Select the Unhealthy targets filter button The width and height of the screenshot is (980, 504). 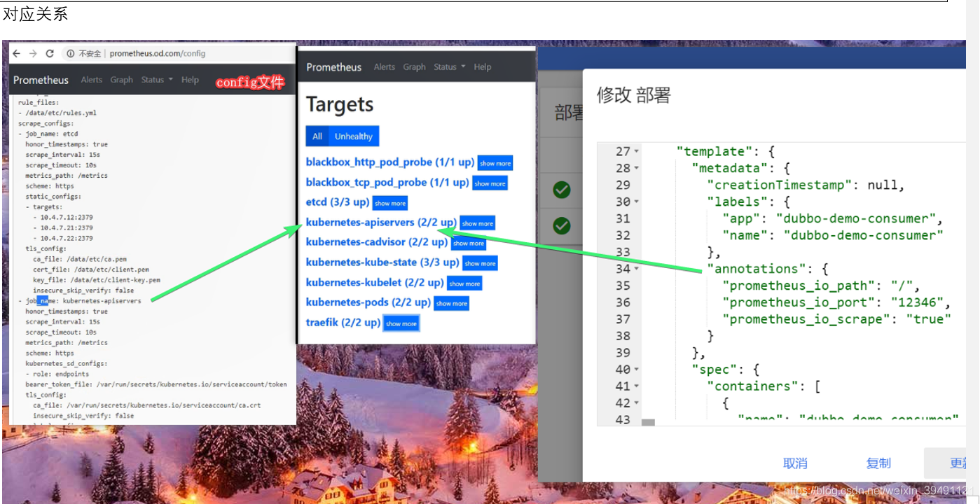(x=354, y=136)
